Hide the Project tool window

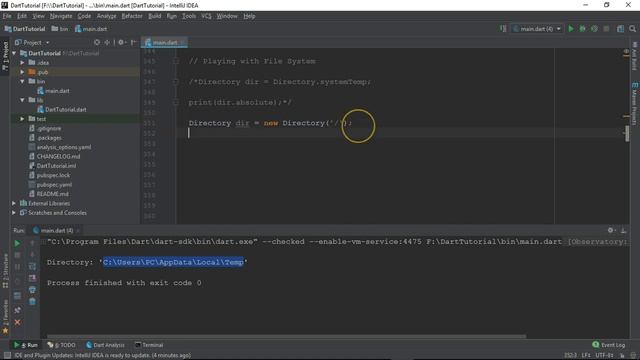pos(133,42)
